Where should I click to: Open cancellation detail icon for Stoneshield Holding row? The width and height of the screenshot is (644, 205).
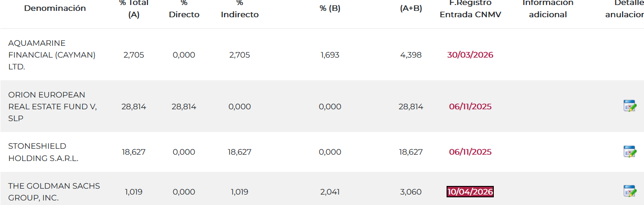click(629, 151)
